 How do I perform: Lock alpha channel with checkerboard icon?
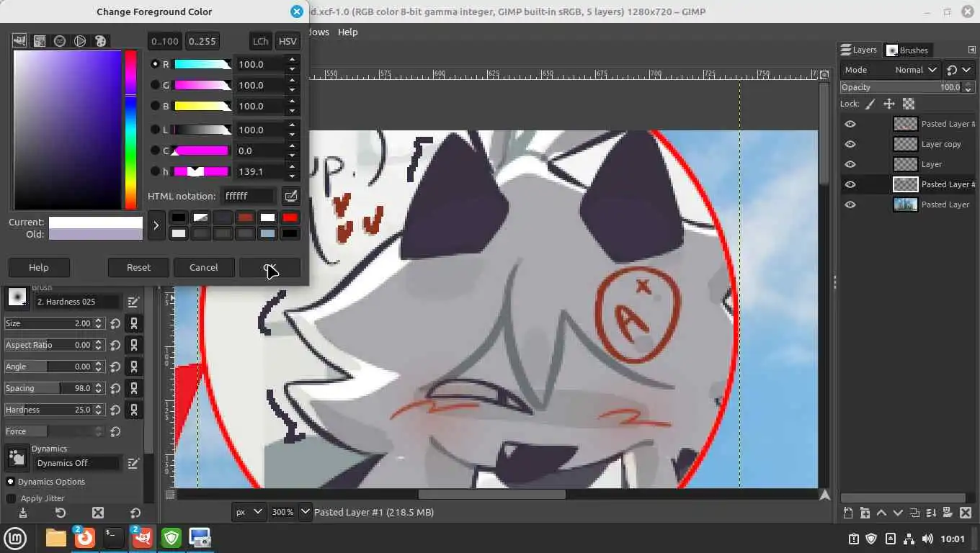click(908, 104)
